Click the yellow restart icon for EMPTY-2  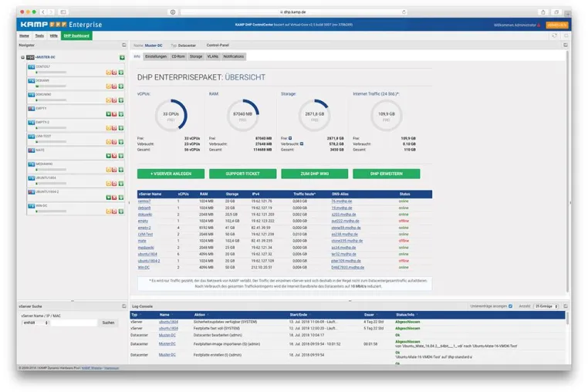point(108,128)
